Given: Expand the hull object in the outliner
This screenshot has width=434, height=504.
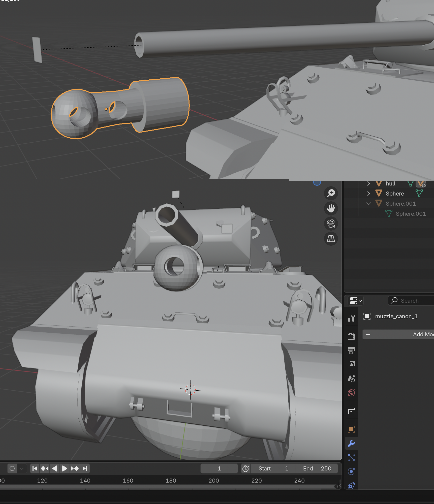Looking at the screenshot, I should click(x=368, y=183).
